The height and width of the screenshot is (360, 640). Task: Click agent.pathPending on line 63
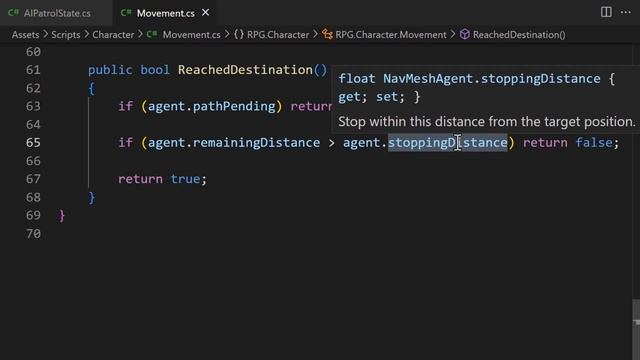[211, 107]
